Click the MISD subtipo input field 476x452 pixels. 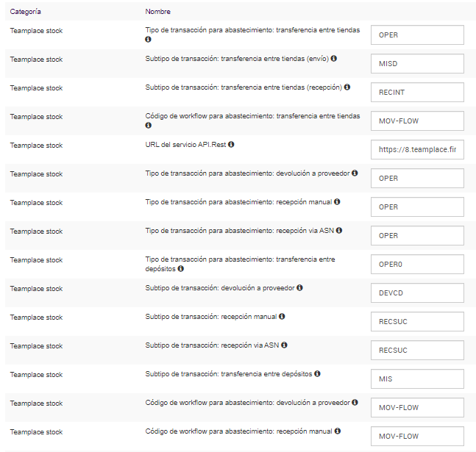coord(417,64)
